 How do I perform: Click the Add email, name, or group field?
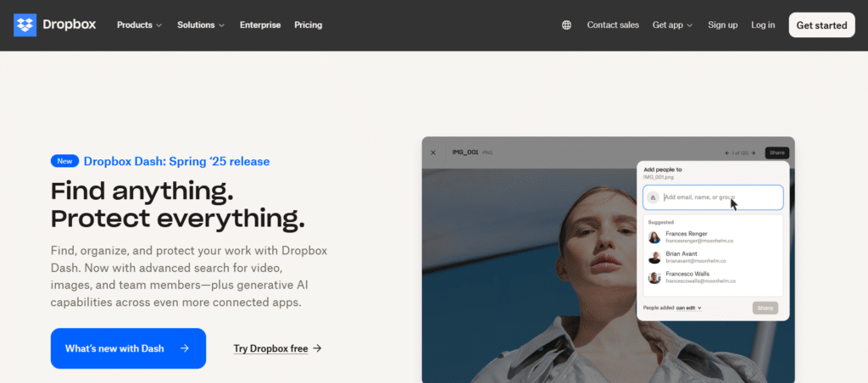click(713, 197)
